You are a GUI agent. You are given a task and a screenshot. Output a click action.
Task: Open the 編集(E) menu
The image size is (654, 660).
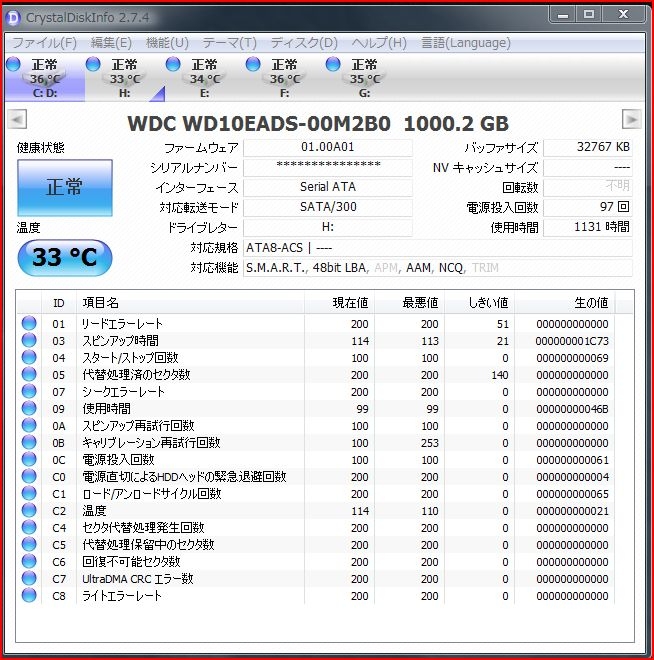click(x=111, y=43)
